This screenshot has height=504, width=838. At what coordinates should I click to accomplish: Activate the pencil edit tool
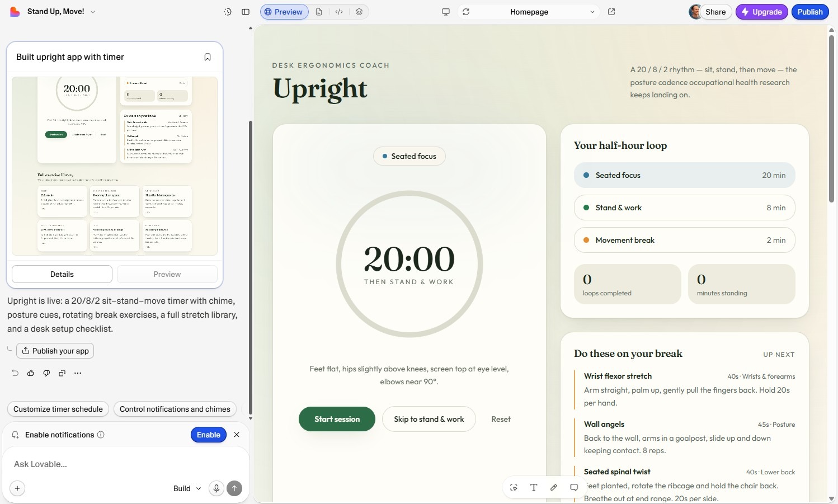[554, 487]
